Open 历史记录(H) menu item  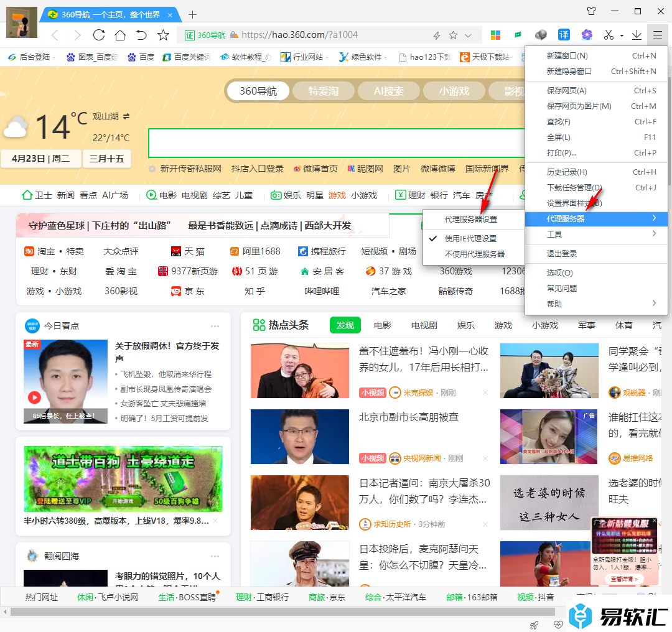(596, 172)
